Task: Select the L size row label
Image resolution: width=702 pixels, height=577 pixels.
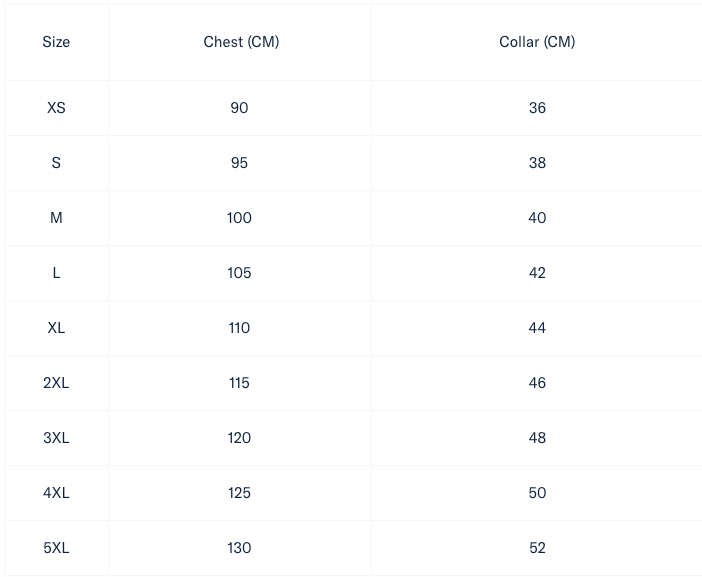Action: [56, 273]
